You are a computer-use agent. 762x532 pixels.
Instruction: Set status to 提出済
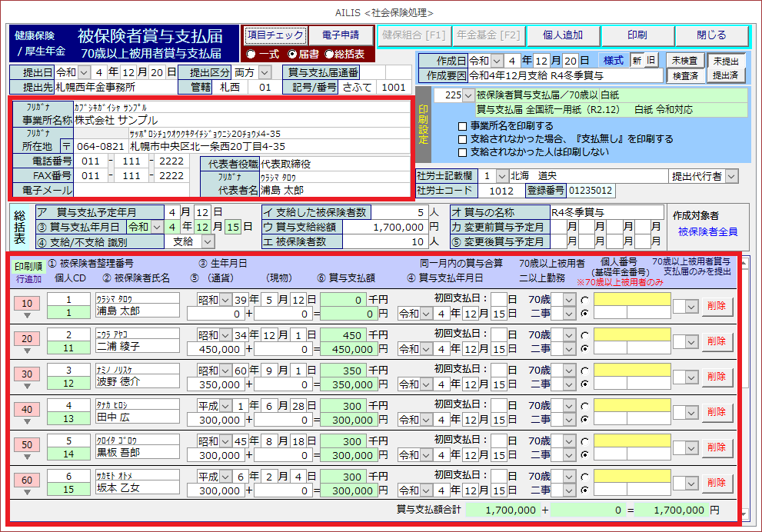point(726,75)
